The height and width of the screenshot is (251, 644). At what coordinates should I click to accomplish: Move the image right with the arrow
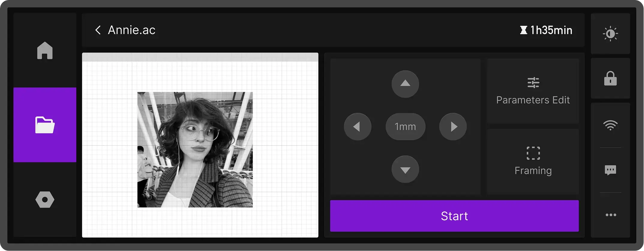453,127
